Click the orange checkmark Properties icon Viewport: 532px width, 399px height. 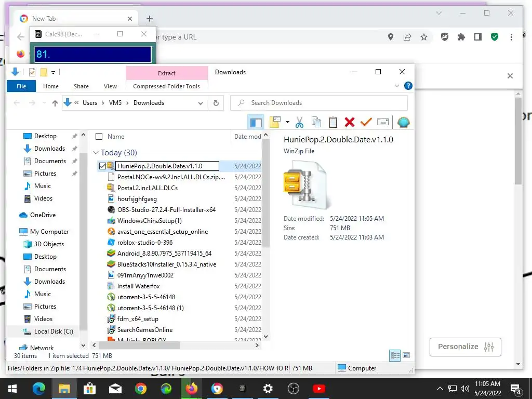click(x=366, y=122)
